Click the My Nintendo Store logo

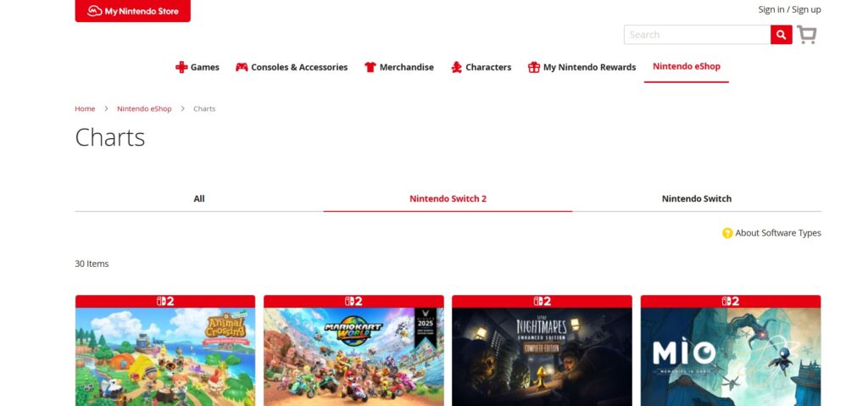coord(132,11)
